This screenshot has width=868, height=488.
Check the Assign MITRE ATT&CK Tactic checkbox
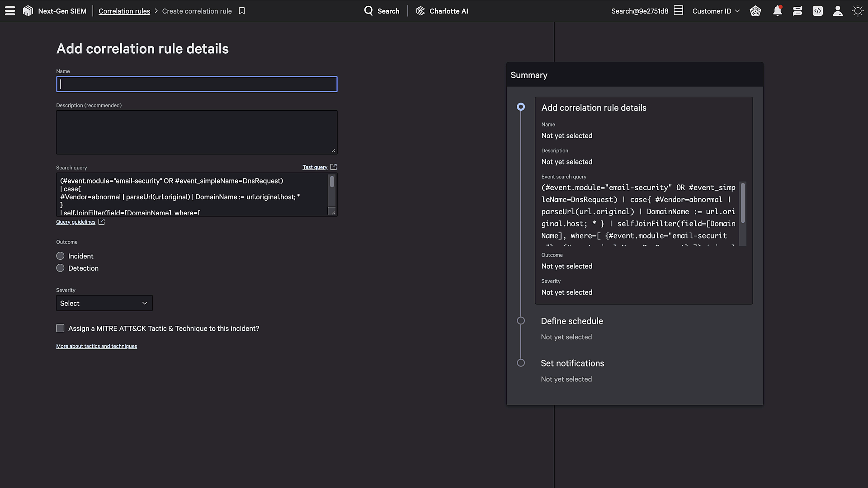pyautogui.click(x=60, y=328)
